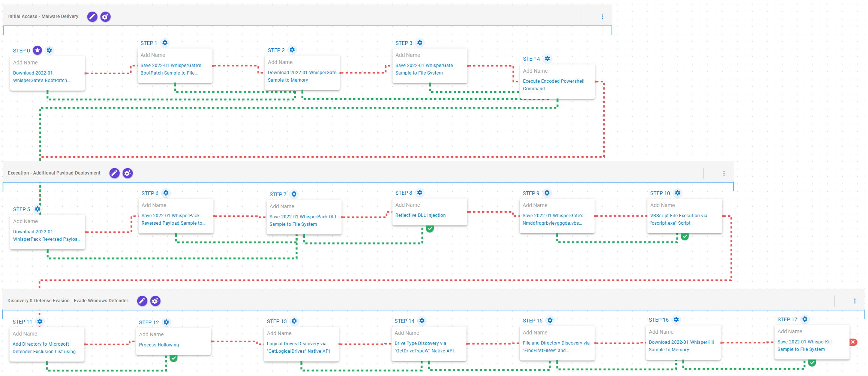Click green checkmark under Reflective DLL Injection
The width and height of the screenshot is (868, 376).
tap(430, 228)
